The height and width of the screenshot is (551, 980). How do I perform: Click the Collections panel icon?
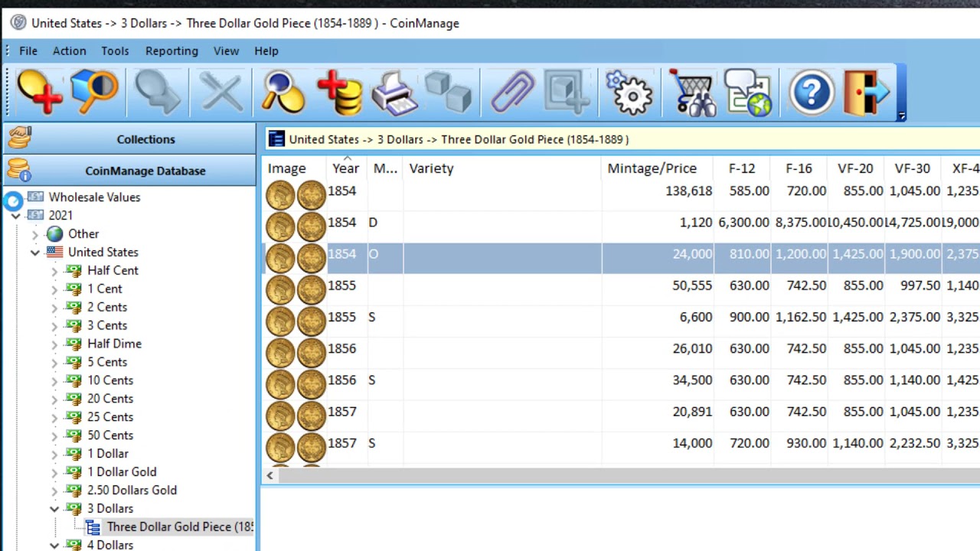click(20, 139)
